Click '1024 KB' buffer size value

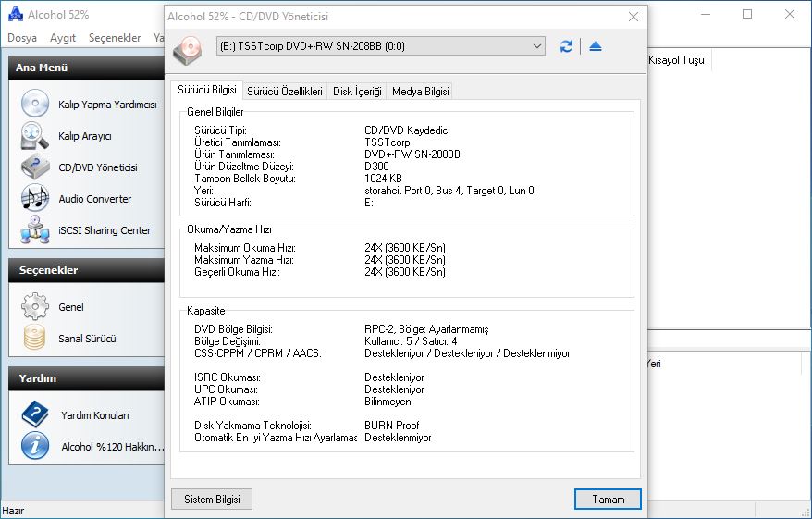(x=383, y=179)
